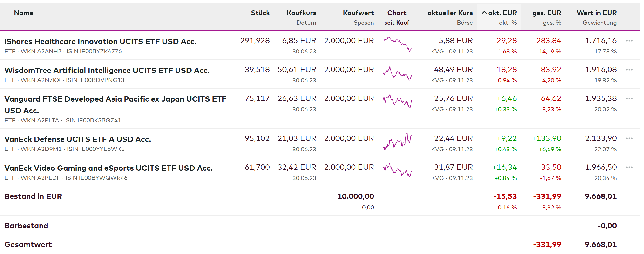Open the iShares Healthcare Innovation sparkline chart
This screenshot has width=644, height=254.
[397, 44]
